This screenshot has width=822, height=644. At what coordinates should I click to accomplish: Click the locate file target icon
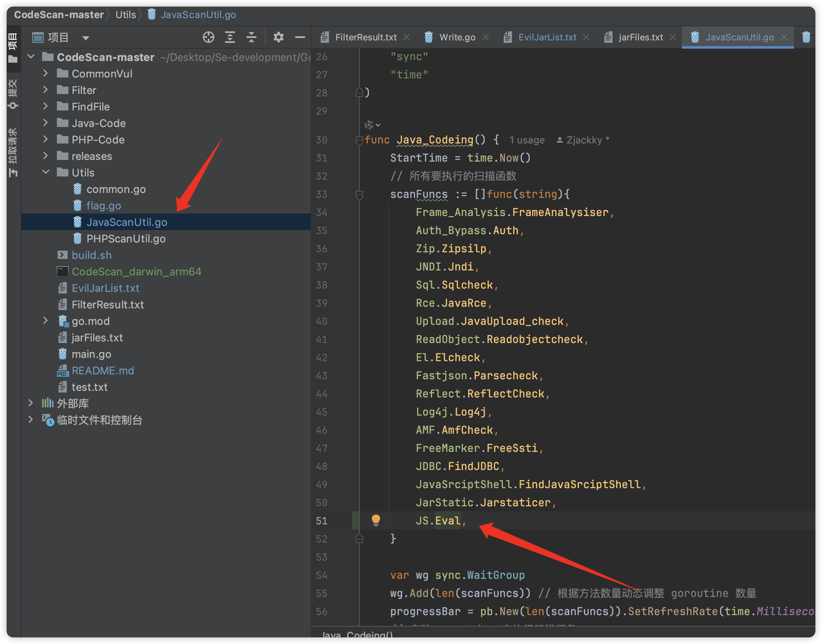(x=209, y=38)
